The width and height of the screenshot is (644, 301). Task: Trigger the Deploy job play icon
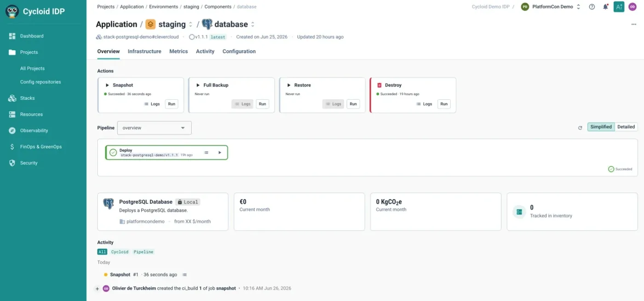[x=220, y=153]
